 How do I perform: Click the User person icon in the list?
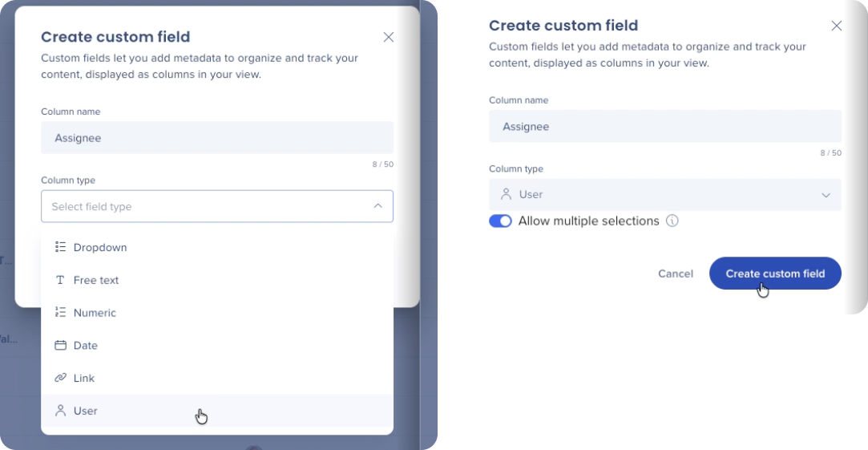60,411
